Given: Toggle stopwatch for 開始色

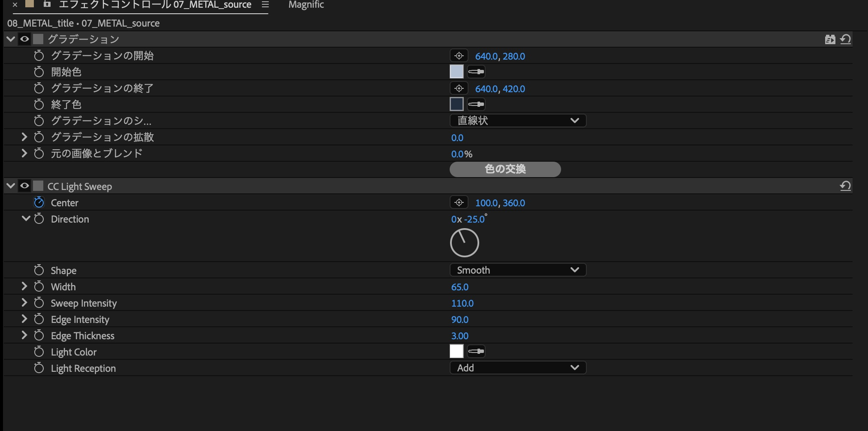Looking at the screenshot, I should (39, 72).
